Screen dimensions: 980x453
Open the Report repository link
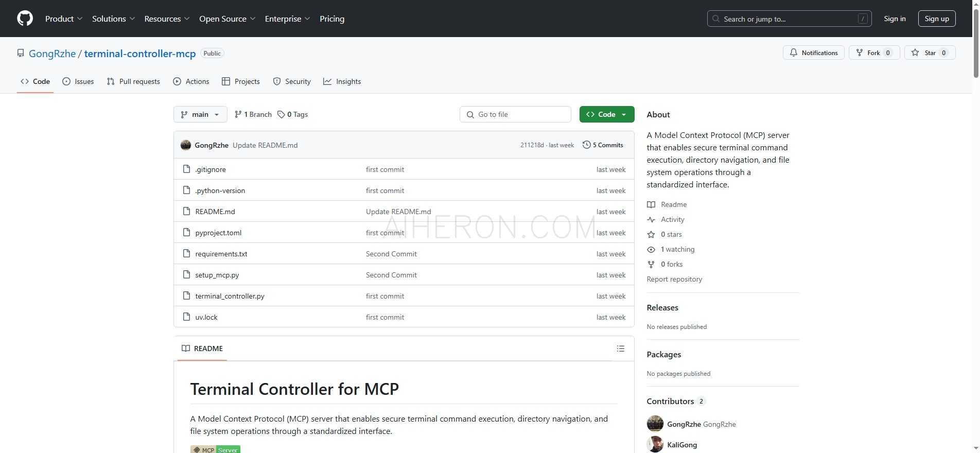(674, 279)
